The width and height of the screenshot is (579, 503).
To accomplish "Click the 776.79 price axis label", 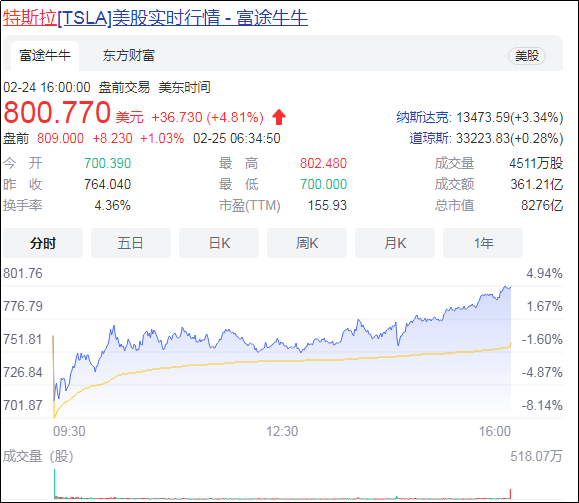I will (x=23, y=306).
